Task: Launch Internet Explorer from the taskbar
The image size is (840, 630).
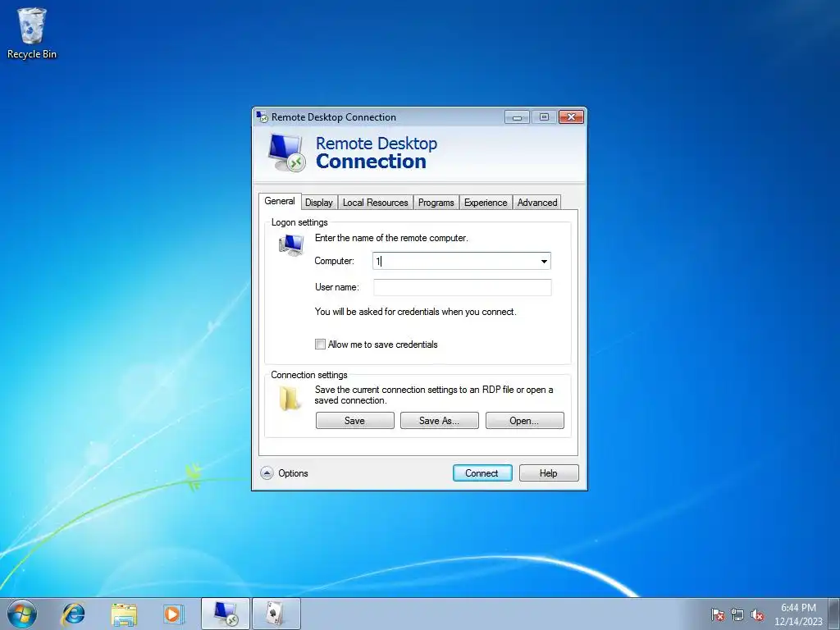Action: 73,614
